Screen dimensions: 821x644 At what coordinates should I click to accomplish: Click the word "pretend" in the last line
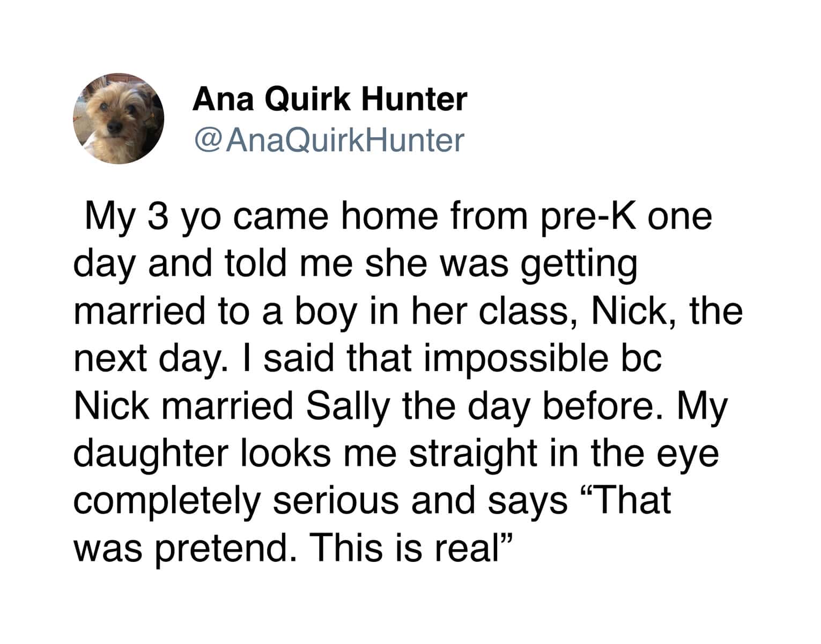226,547
